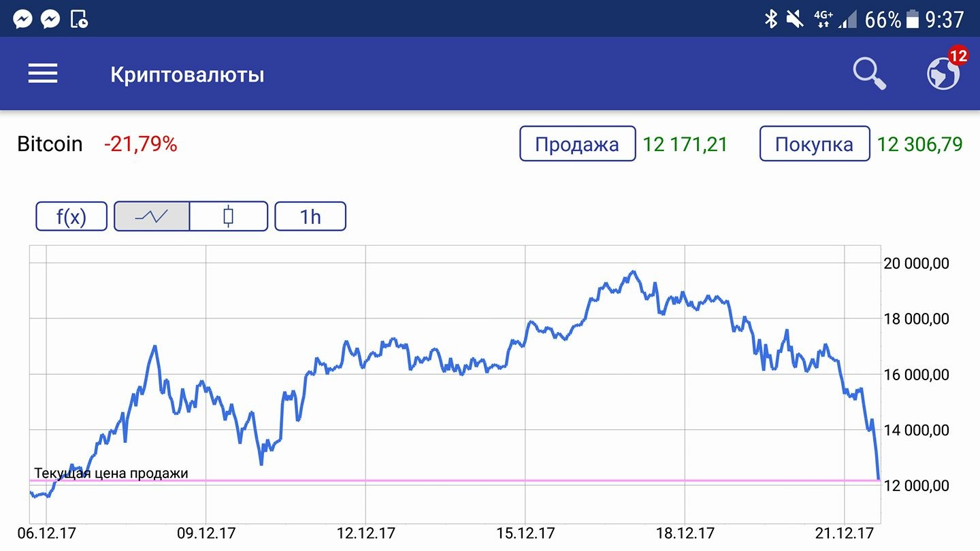Screen dimensions: 980x551
Task: Tap the pink current sell price line
Action: tap(476, 480)
